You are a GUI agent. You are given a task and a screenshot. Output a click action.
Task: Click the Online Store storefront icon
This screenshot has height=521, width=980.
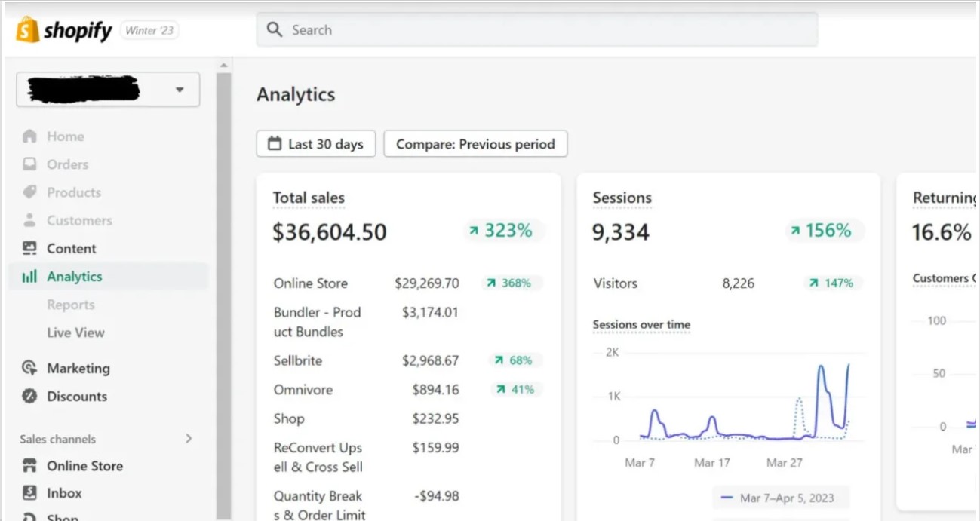(x=29, y=466)
